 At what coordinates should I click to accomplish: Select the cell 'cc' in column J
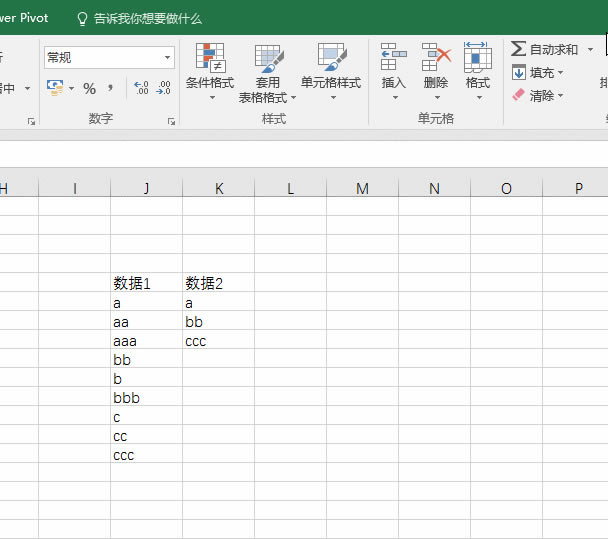tap(147, 434)
